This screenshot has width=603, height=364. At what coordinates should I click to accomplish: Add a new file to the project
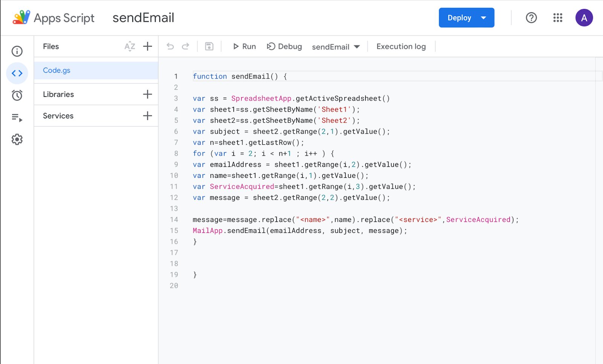point(147,46)
